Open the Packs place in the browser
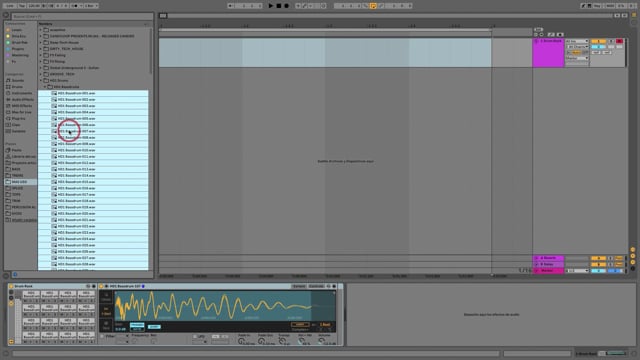 coord(14,150)
